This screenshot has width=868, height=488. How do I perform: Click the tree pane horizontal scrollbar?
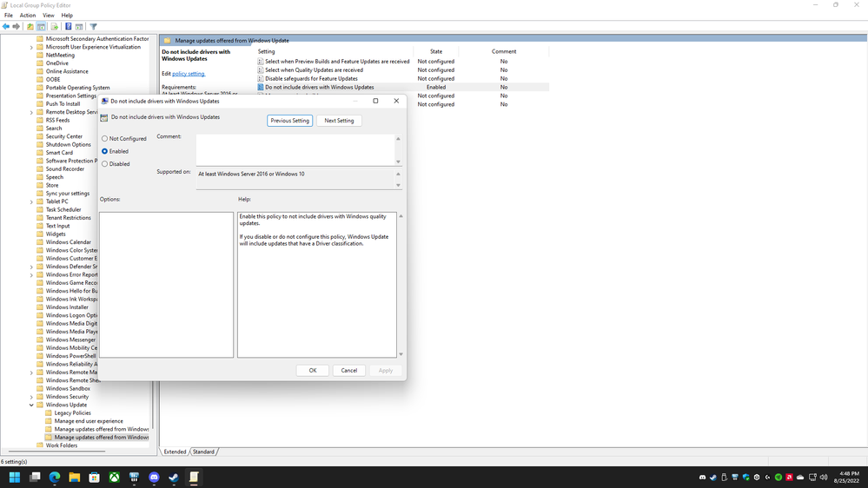(56, 451)
